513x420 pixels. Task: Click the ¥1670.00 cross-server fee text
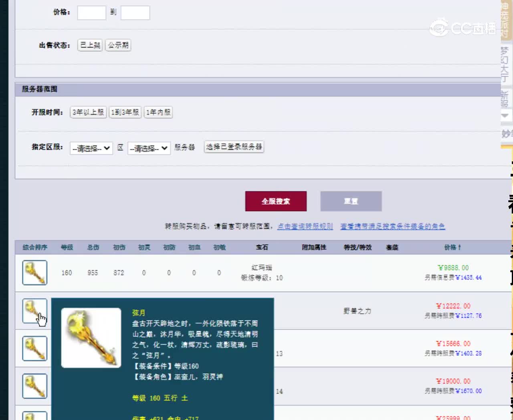[469, 391]
